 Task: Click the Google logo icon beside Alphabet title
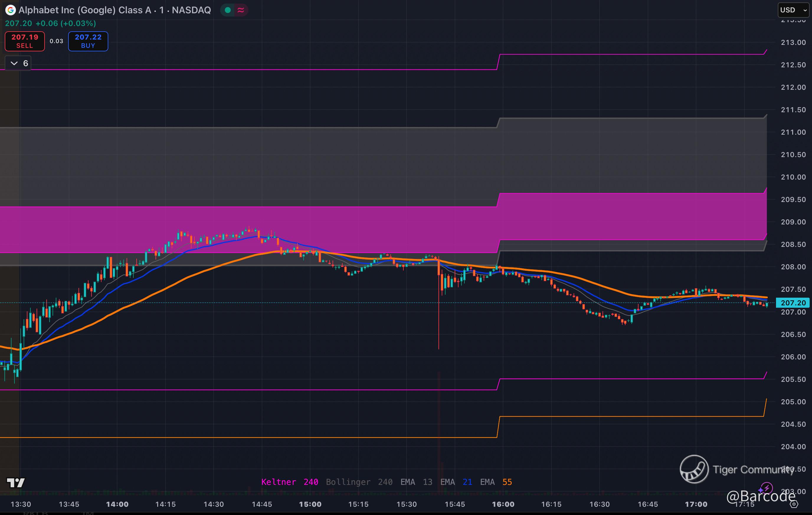(x=10, y=10)
